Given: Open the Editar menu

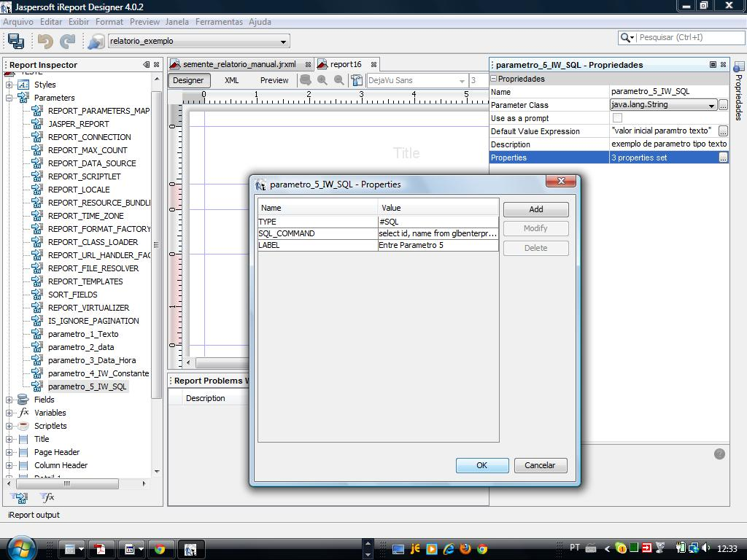Looking at the screenshot, I should (x=51, y=22).
